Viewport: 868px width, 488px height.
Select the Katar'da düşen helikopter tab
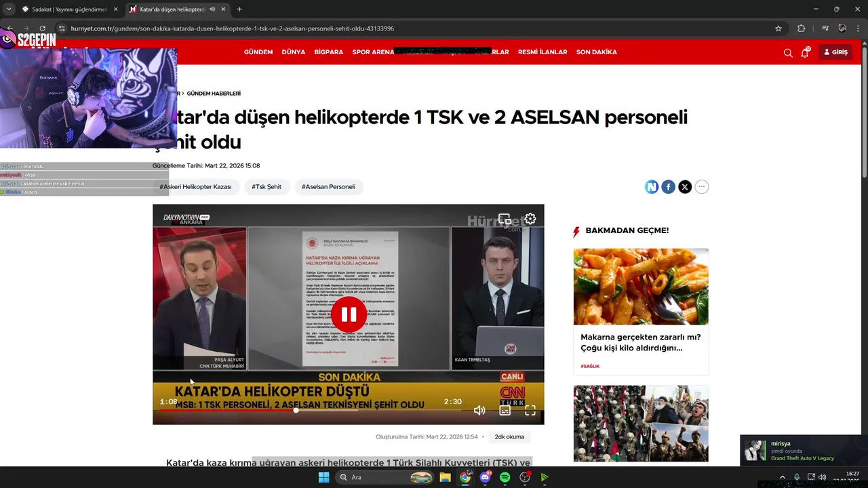click(x=173, y=9)
